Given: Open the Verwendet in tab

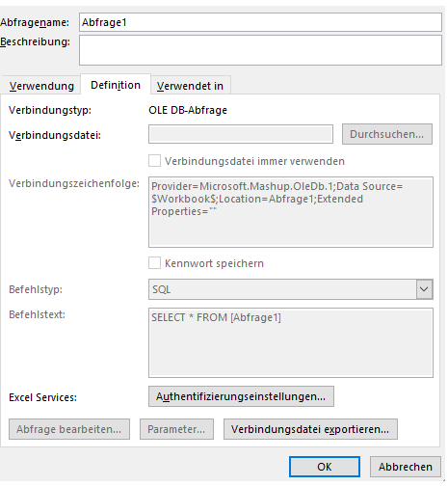Looking at the screenshot, I should 190,86.
